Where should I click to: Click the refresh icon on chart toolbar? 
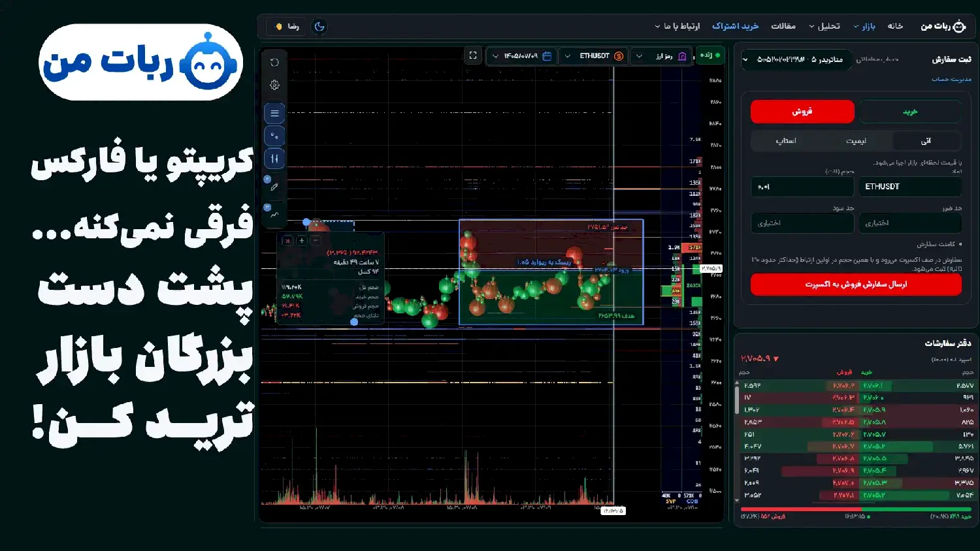[x=274, y=63]
